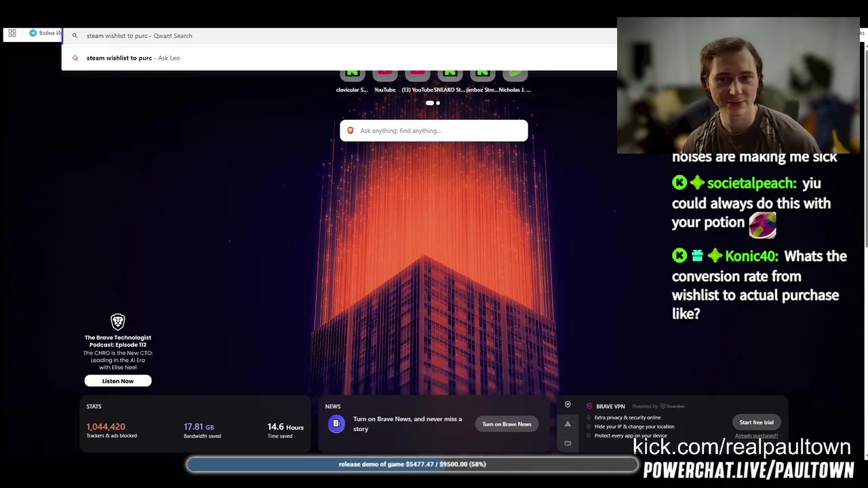Click the 14.6 Hours time saved stat

click(285, 430)
